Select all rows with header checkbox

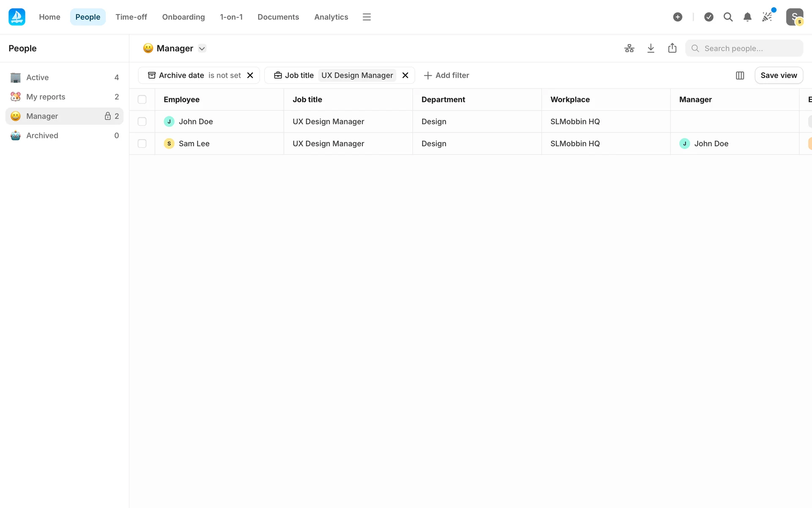tap(142, 99)
